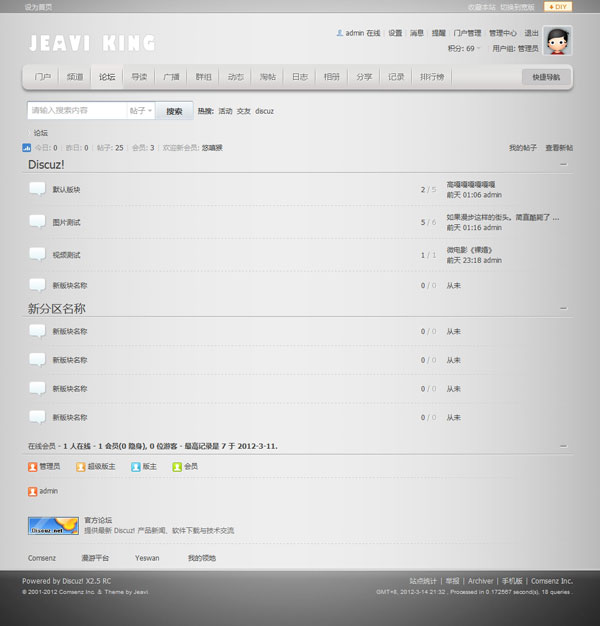Click the green 会员 legend icon
The height and width of the screenshot is (626, 600).
pos(177,467)
